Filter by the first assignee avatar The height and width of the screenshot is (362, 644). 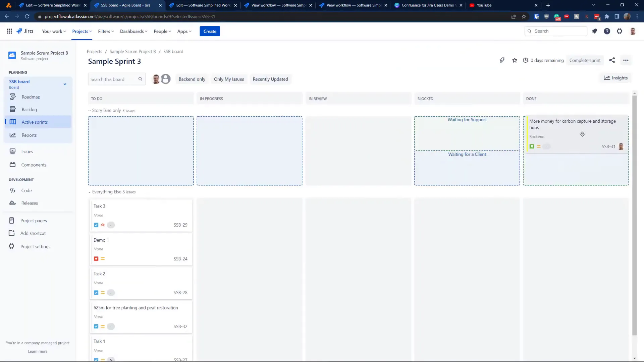pyautogui.click(x=156, y=79)
